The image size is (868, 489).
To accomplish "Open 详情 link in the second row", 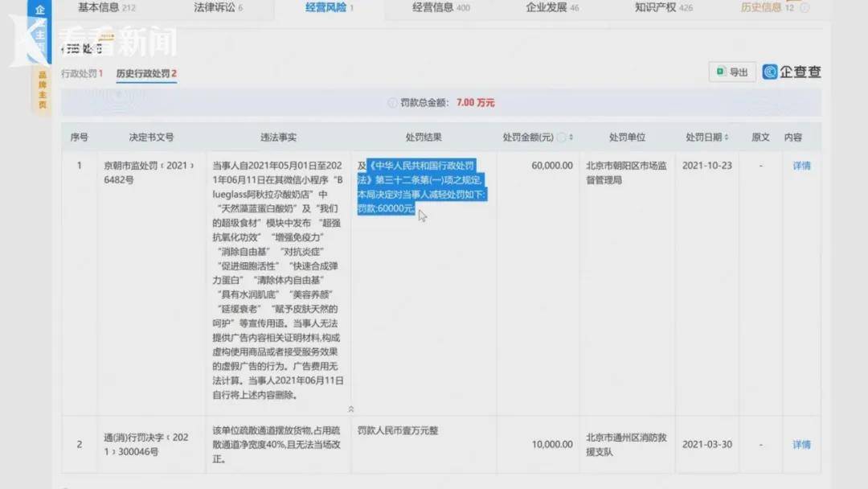I will pos(800,444).
